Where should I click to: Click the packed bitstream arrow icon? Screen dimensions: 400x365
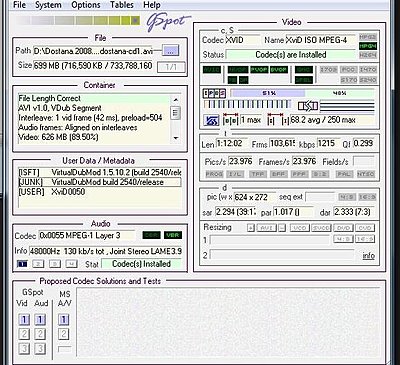[307, 106]
